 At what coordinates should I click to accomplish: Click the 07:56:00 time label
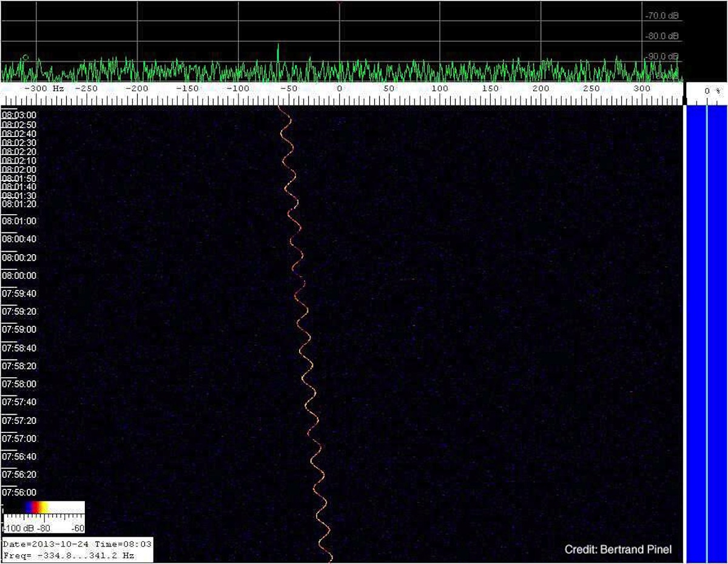tap(19, 492)
